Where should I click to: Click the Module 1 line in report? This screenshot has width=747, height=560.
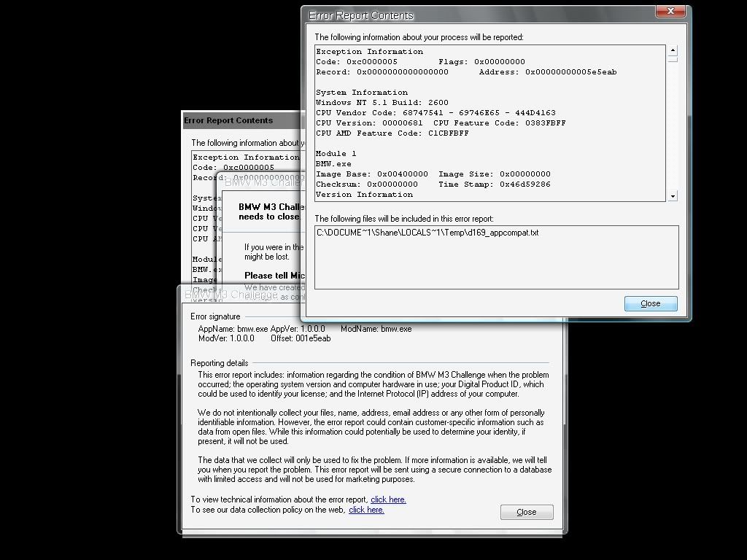point(336,154)
